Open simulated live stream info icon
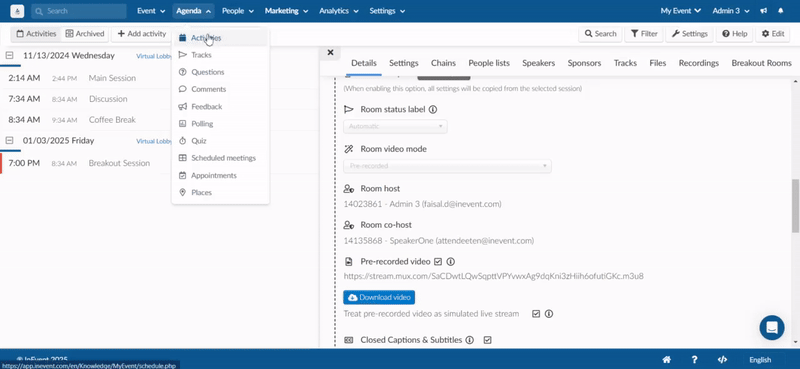800x369 pixels. click(549, 314)
